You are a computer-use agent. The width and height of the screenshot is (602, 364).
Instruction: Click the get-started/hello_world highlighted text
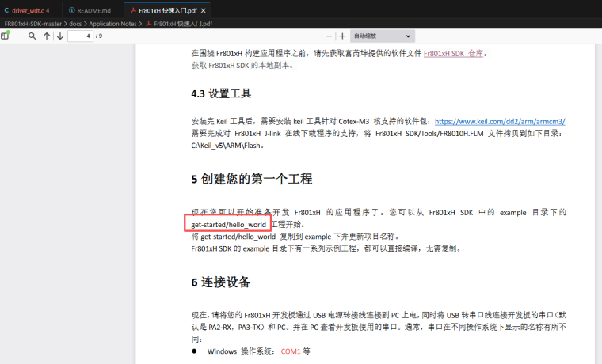click(x=228, y=225)
